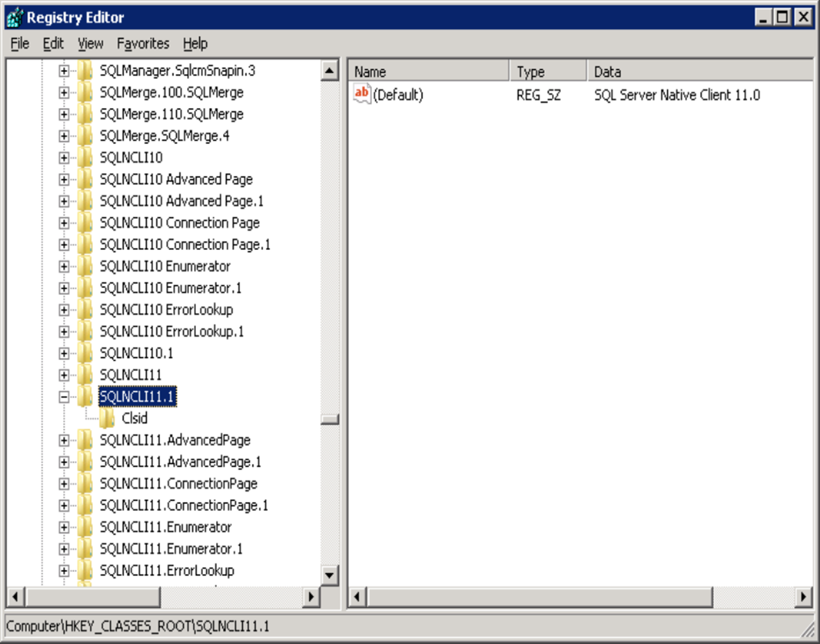The width and height of the screenshot is (820, 644).
Task: Click tree pane scroll left arrow
Action: pyautogui.click(x=16, y=596)
